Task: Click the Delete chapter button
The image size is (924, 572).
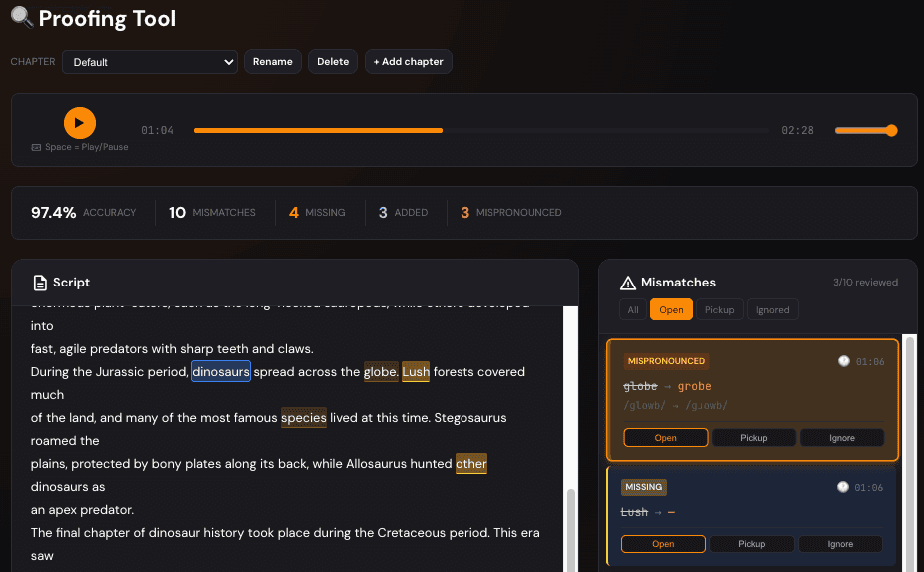Action: [333, 62]
